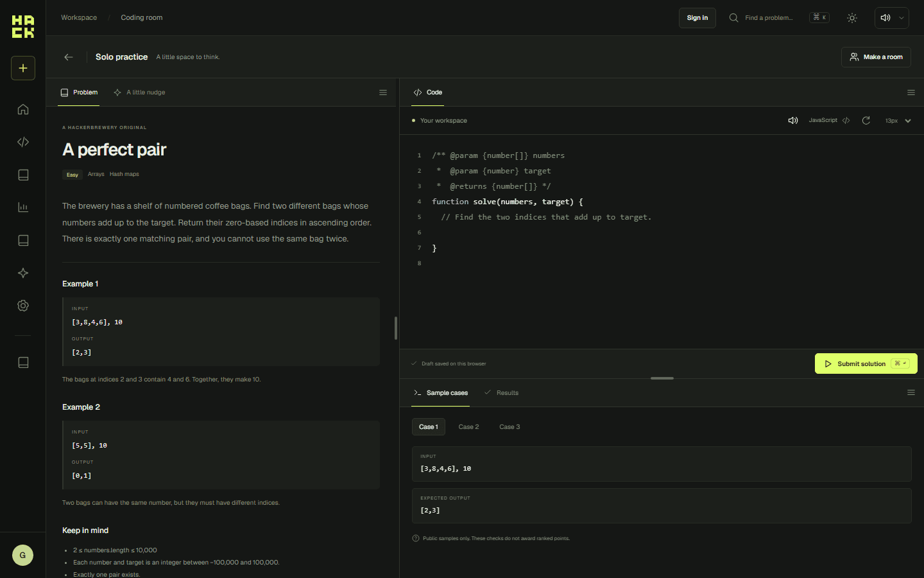Select Case 2

click(468, 427)
